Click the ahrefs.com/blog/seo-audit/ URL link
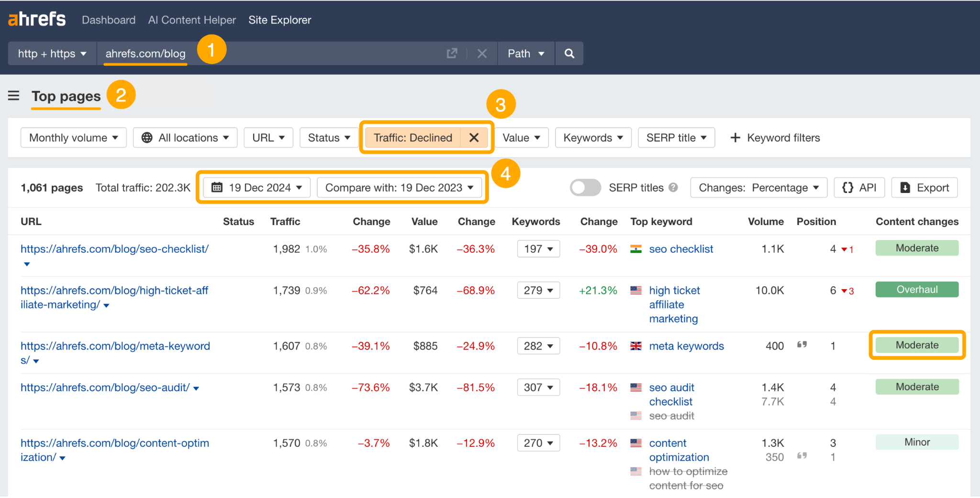This screenshot has width=980, height=498. (105, 387)
